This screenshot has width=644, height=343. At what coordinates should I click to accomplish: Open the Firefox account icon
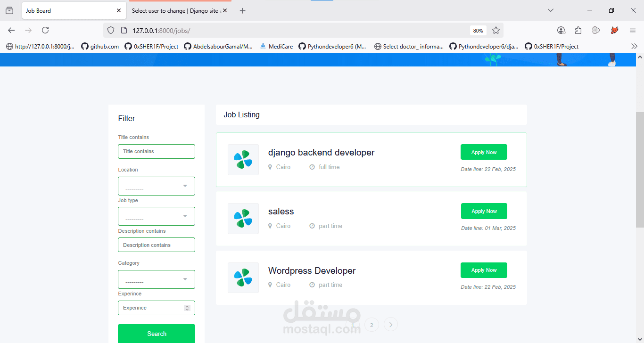click(561, 30)
